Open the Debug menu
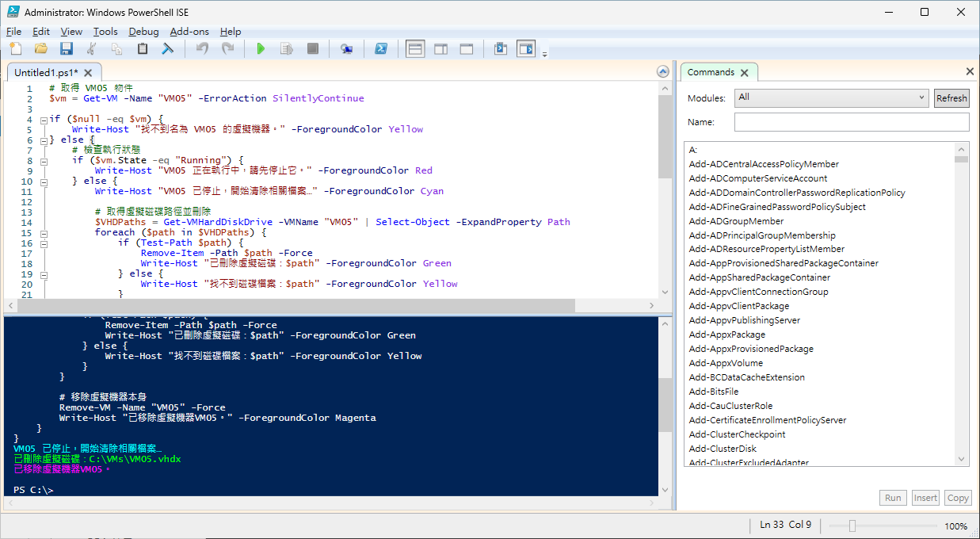 [143, 32]
